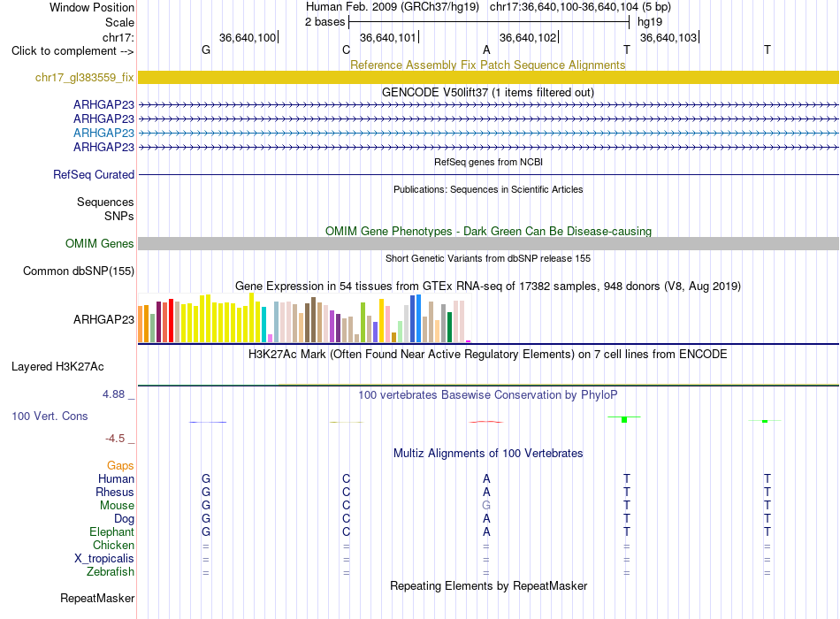Open the chr17_gl383559_fix track label
The height and width of the screenshot is (619, 840).
pos(85,78)
